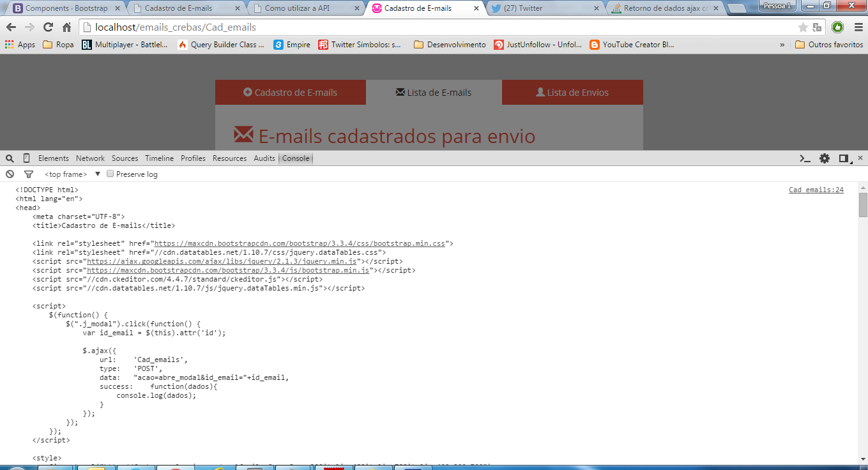The height and width of the screenshot is (470, 868).
Task: Open the Cadastro de E-mails page tab
Action: click(x=291, y=93)
